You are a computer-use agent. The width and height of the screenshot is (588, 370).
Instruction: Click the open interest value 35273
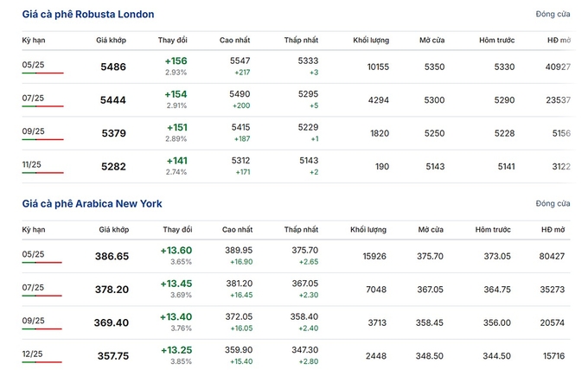pos(553,290)
